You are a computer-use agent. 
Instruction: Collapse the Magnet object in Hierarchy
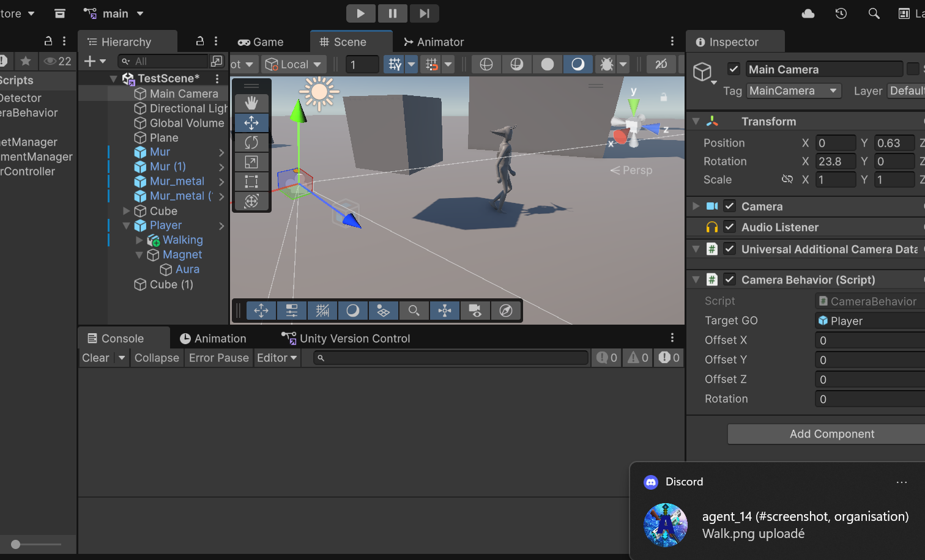pos(139,254)
